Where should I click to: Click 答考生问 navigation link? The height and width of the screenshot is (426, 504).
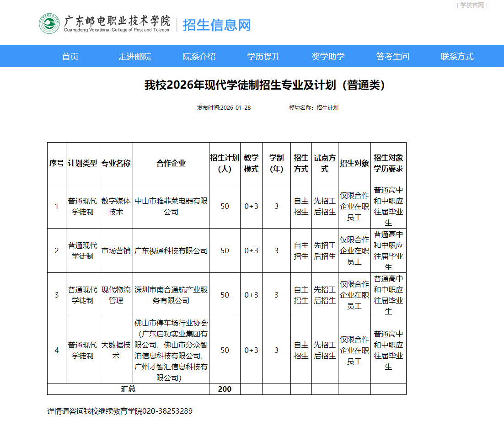(392, 56)
